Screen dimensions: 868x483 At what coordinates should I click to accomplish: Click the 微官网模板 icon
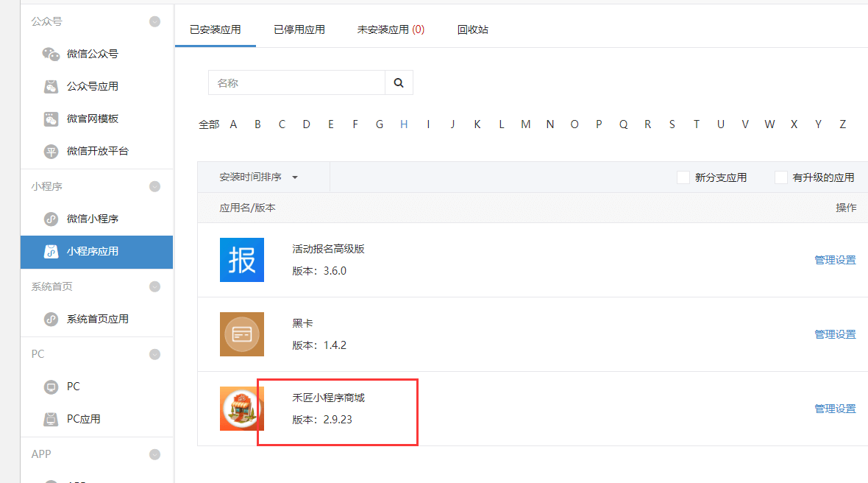pos(51,118)
